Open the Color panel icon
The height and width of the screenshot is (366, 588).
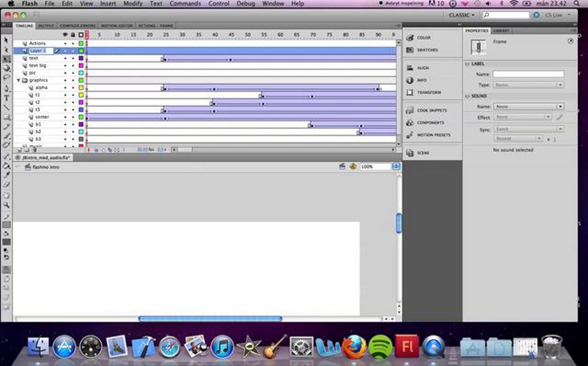[410, 38]
